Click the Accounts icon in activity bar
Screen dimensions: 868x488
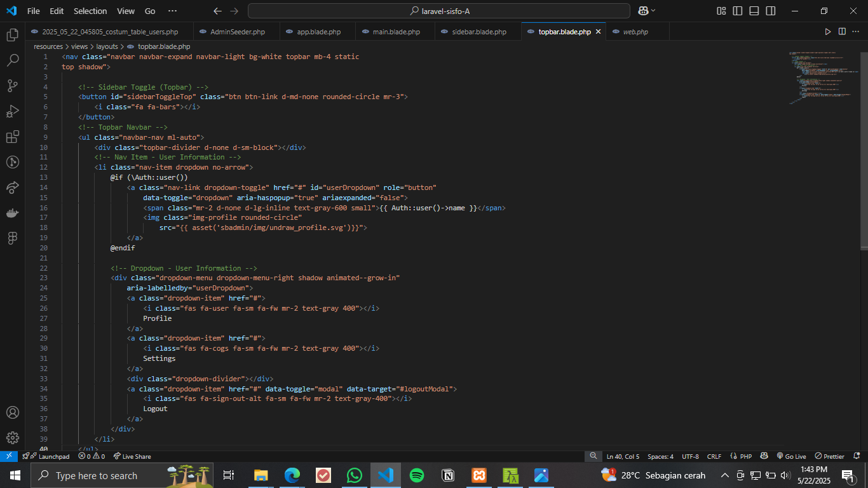coord(12,412)
